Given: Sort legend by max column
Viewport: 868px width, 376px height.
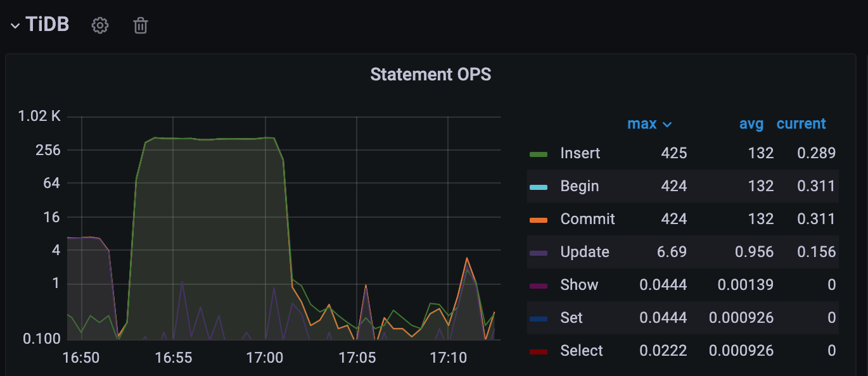Looking at the screenshot, I should coord(649,124).
